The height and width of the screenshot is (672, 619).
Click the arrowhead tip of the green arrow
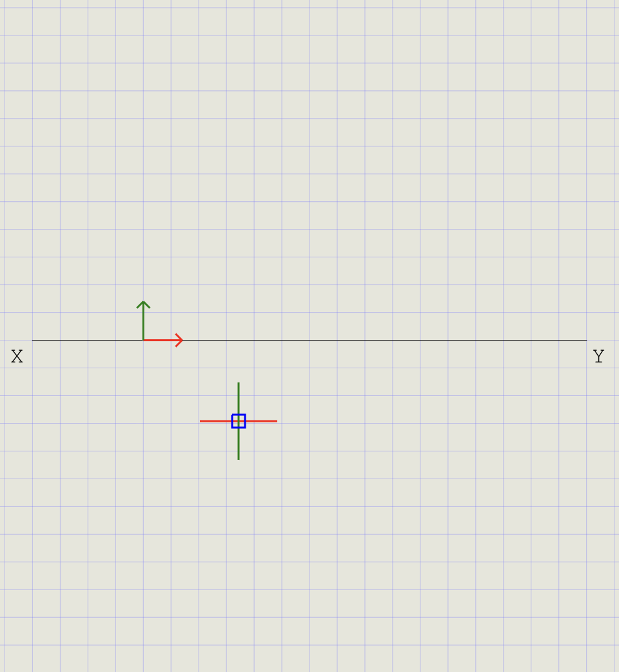[143, 302]
